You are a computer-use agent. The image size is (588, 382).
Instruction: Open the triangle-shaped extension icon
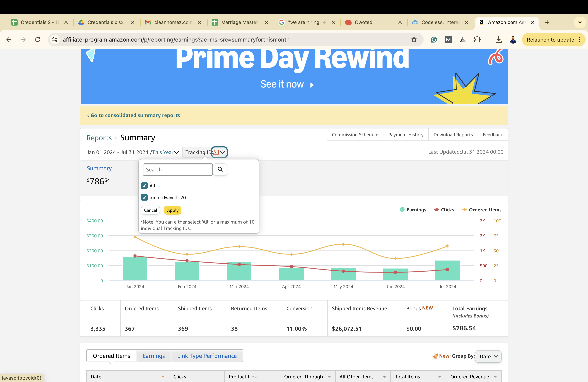(x=462, y=40)
